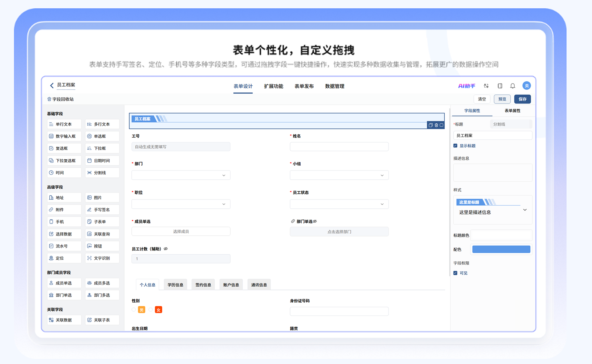
Task: Open the help book icon
Action: pyautogui.click(x=500, y=86)
